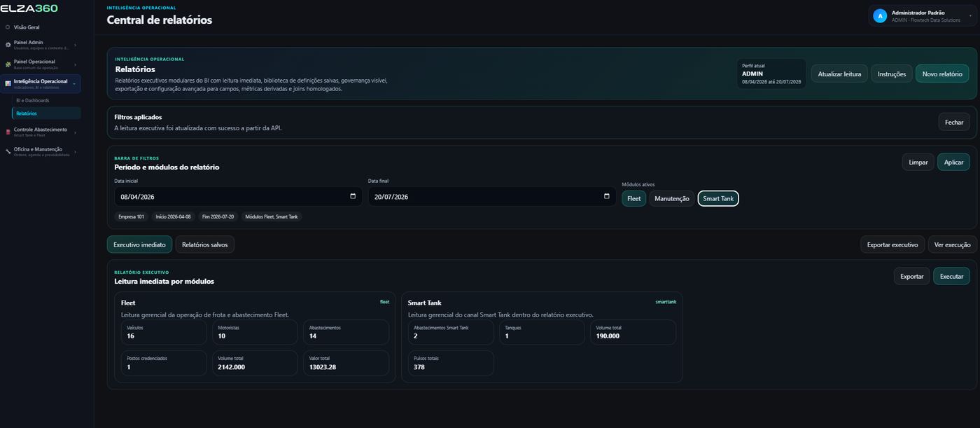Click the Veículos 16 metric card
The image size is (980, 428).
click(164, 332)
